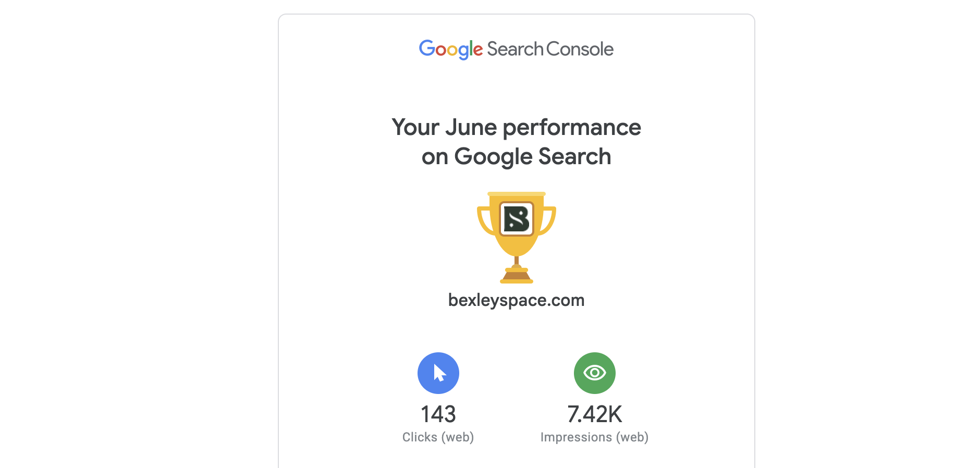Screen dimensions: 980x468
Task: Click the word "Search" in the header logo
Action: [516, 49]
